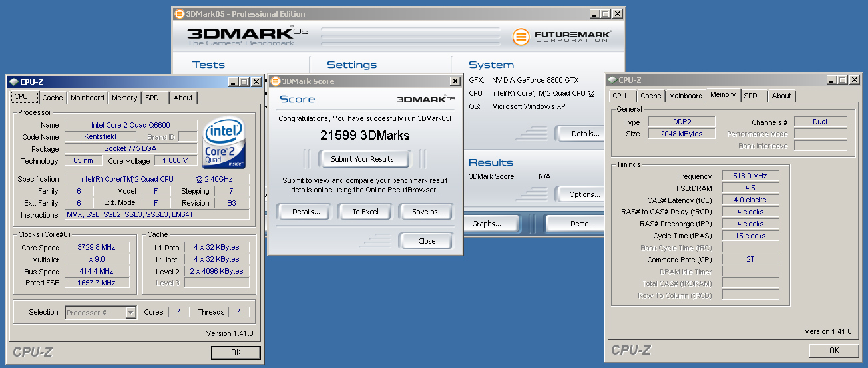Open Cache tab in right CPU-Z window
868x368 pixels.
pyautogui.click(x=651, y=96)
